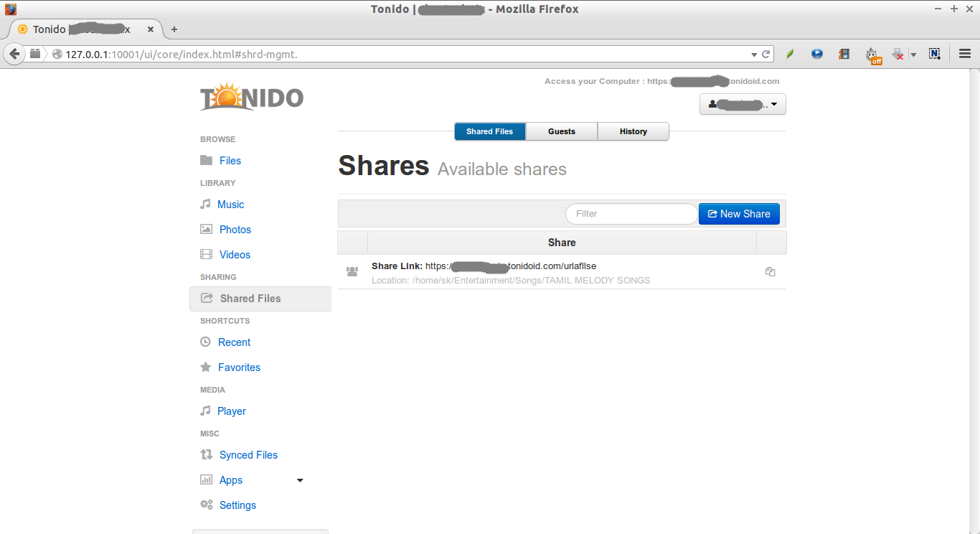The height and width of the screenshot is (534, 980).
Task: Click the browser address bar URL
Action: (x=181, y=55)
